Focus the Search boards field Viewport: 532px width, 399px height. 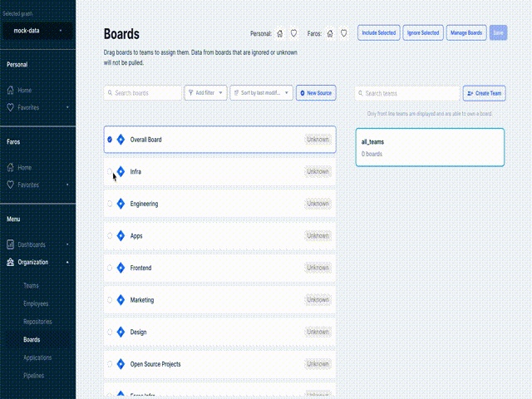(x=143, y=92)
